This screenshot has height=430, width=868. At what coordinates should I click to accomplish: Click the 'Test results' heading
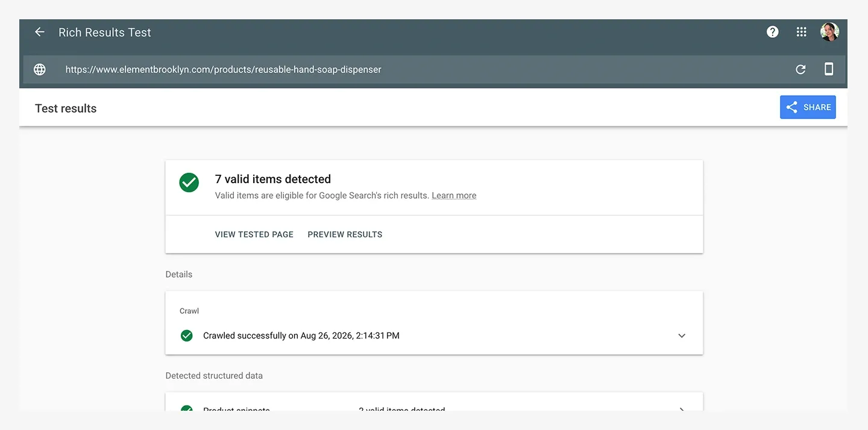66,108
